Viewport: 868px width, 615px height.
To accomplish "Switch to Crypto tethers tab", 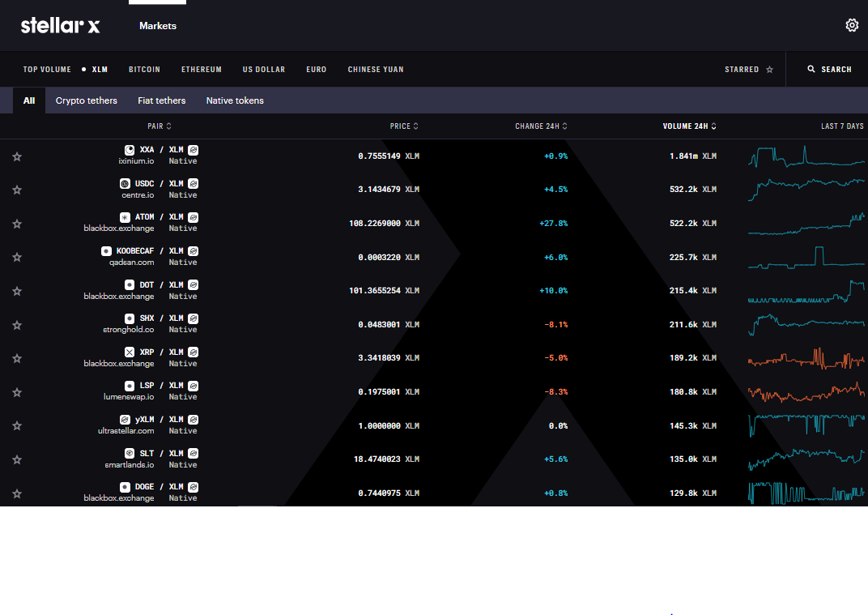I will point(86,100).
